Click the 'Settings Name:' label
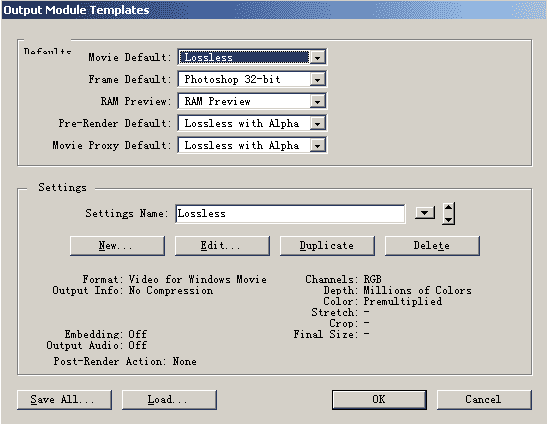The image size is (547, 424). (127, 213)
